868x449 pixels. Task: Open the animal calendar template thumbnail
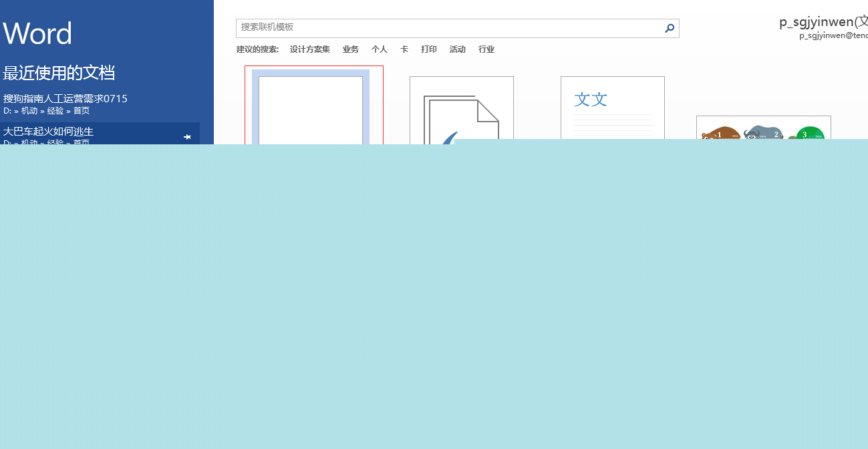tap(764, 128)
